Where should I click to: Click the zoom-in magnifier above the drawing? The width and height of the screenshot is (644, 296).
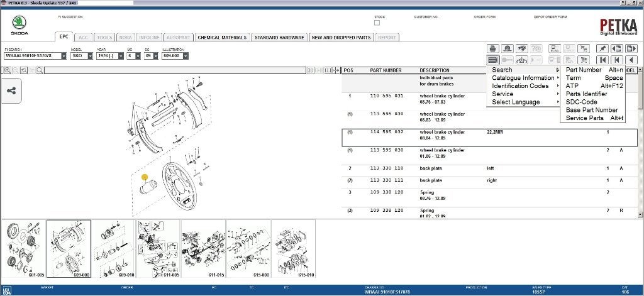[8, 70]
